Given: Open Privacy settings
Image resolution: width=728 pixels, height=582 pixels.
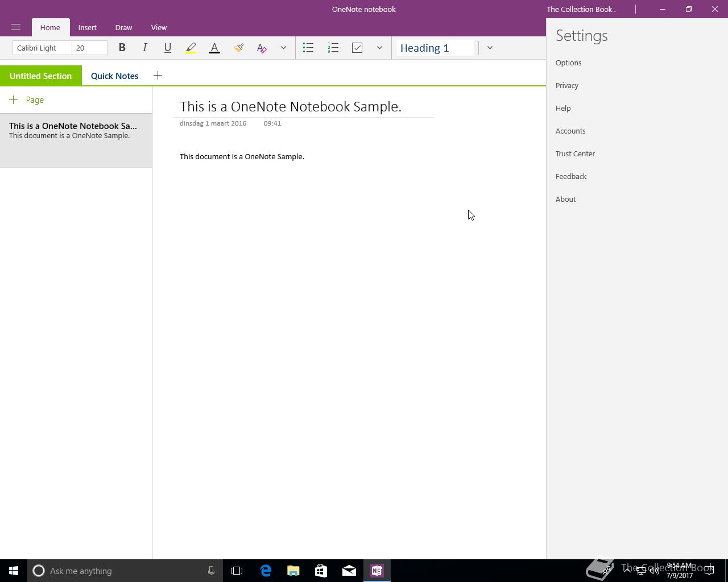Looking at the screenshot, I should click(567, 85).
